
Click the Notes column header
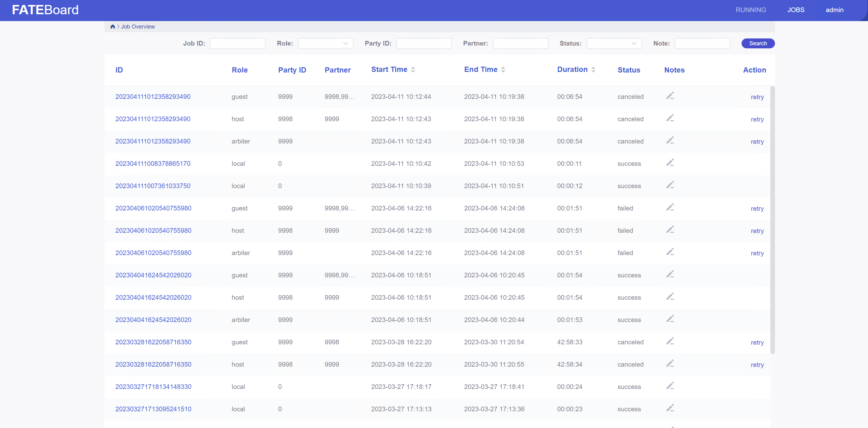(x=674, y=70)
